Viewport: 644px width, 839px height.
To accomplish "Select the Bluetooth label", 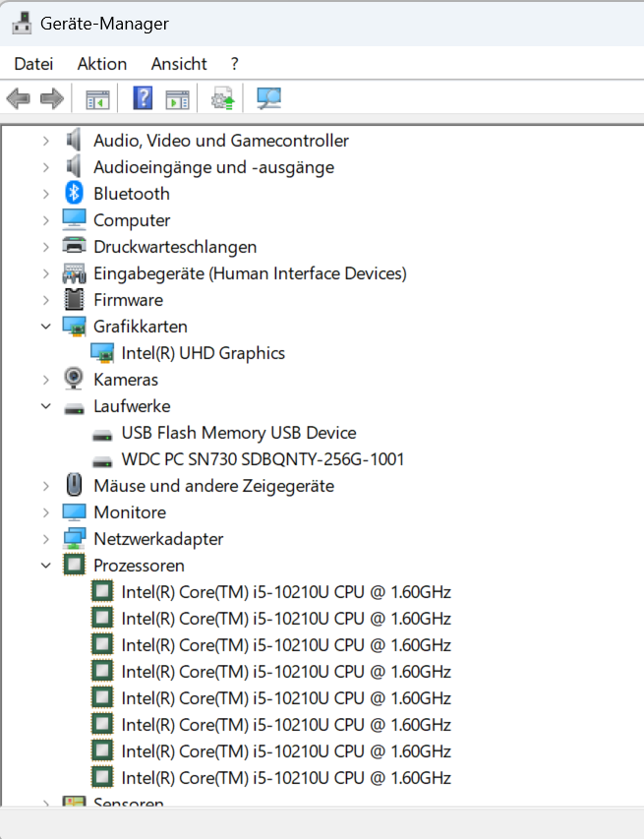I will (132, 194).
